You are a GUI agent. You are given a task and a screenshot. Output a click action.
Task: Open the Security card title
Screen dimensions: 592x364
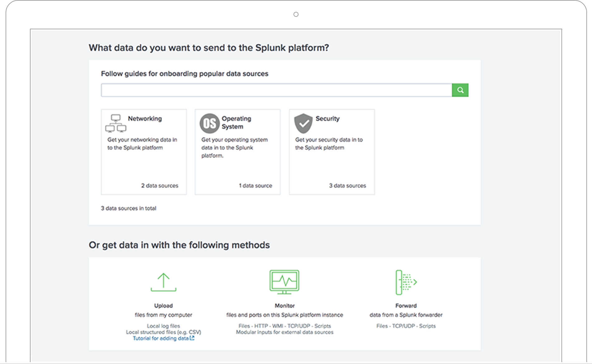[327, 119]
